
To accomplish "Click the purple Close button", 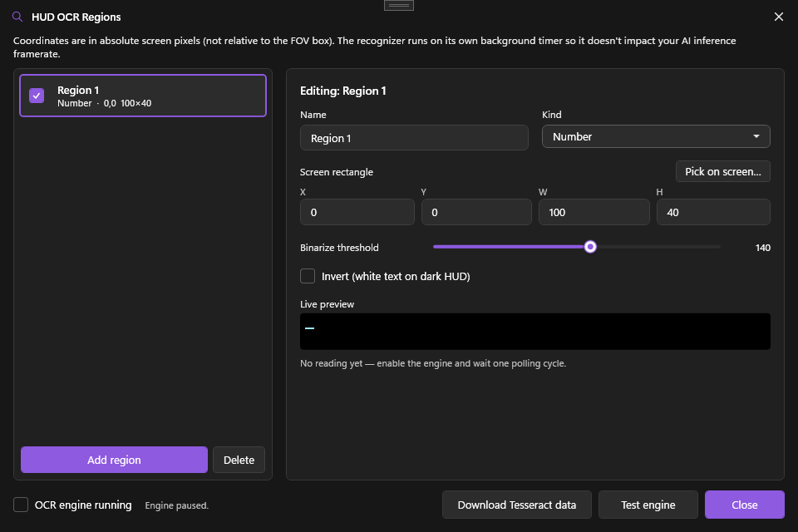I will (x=745, y=505).
